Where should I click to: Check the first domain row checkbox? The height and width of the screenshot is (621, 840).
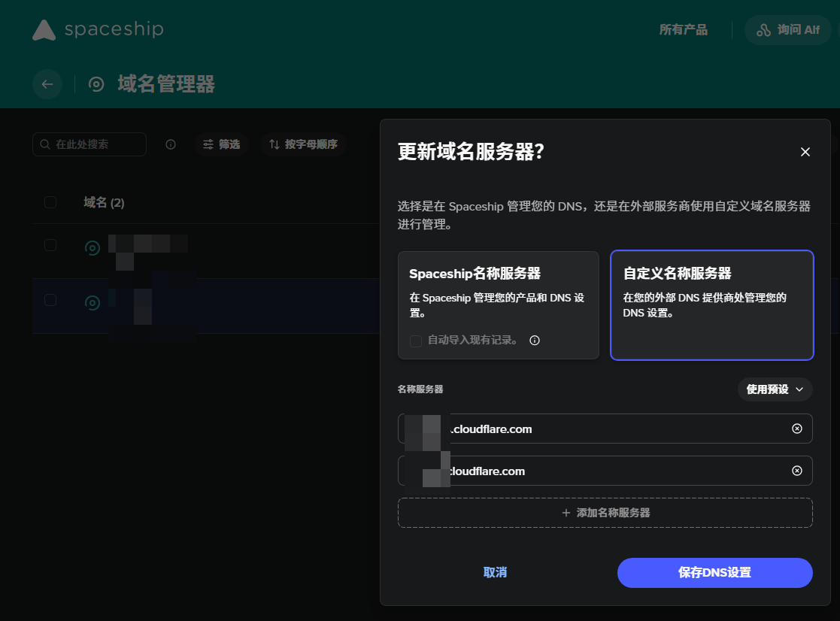tap(50, 245)
